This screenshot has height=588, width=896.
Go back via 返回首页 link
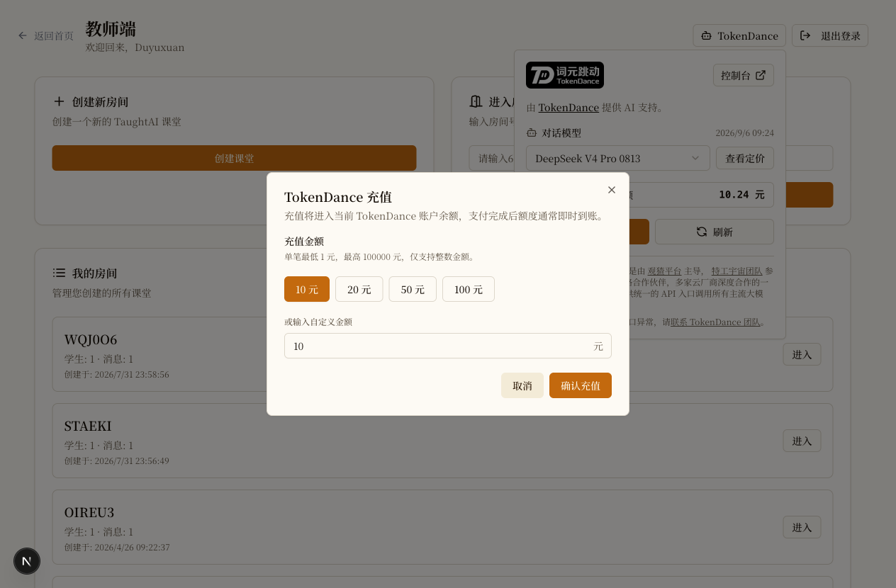(54, 35)
